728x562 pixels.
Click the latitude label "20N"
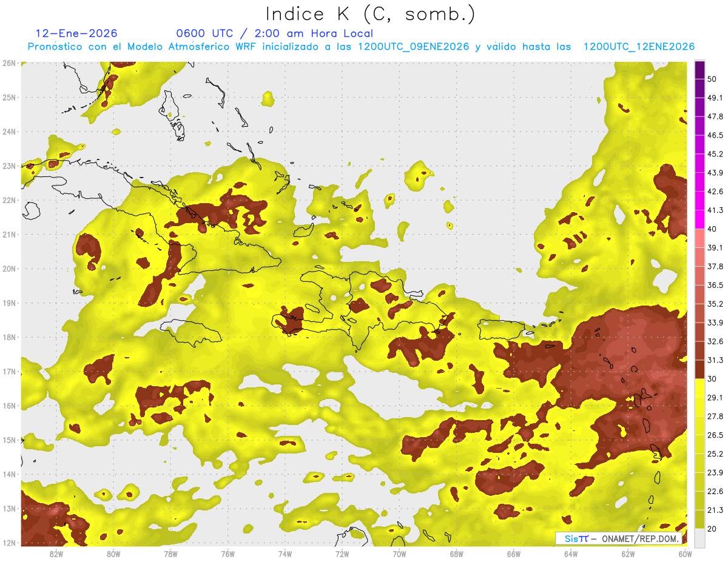[x=8, y=269]
